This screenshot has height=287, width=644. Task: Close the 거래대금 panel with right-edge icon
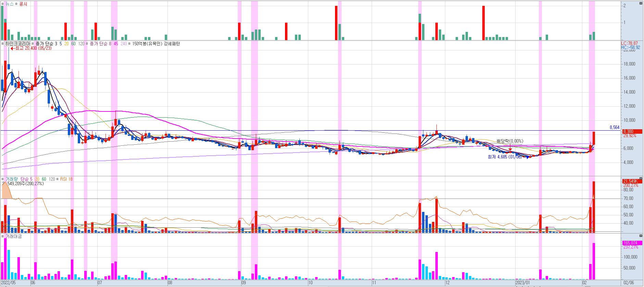(x=641, y=236)
